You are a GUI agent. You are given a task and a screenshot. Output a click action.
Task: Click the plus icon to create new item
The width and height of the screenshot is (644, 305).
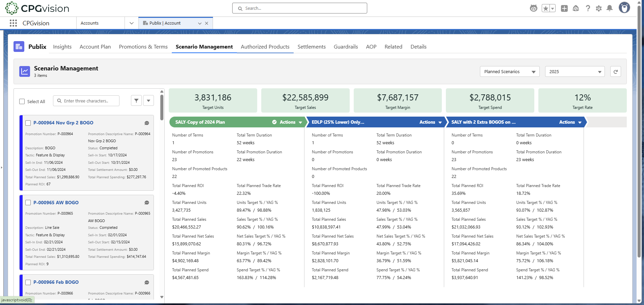point(564,8)
